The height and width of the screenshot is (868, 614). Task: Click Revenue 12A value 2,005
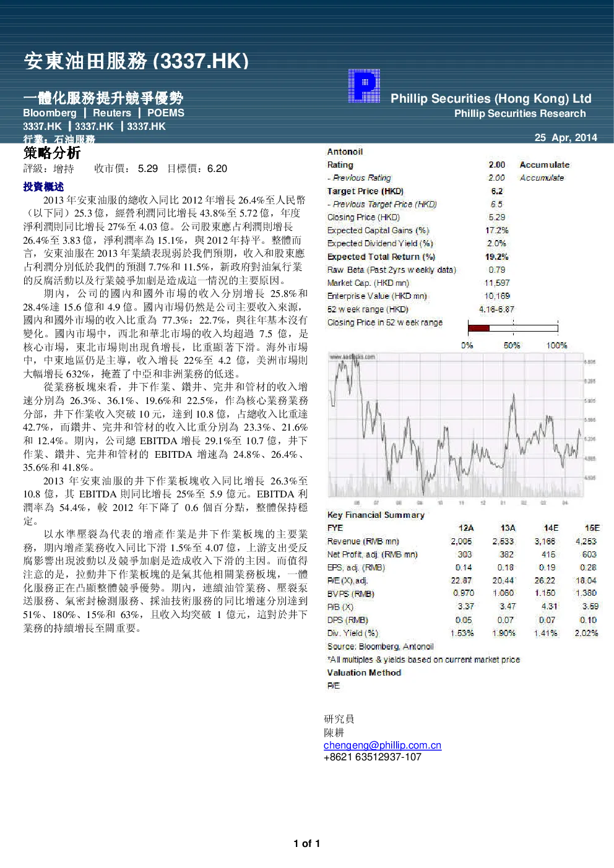461,541
